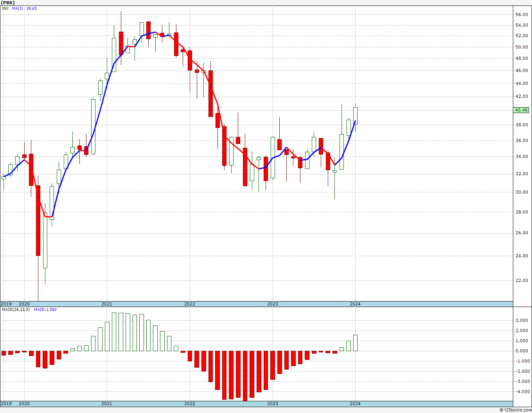Click the MACD:1.580 value label
This screenshot has width=532, height=413.
(x=45, y=310)
